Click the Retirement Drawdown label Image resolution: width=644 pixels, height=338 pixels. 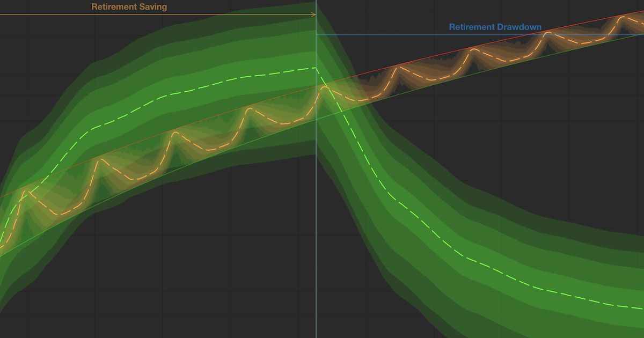pyautogui.click(x=495, y=27)
